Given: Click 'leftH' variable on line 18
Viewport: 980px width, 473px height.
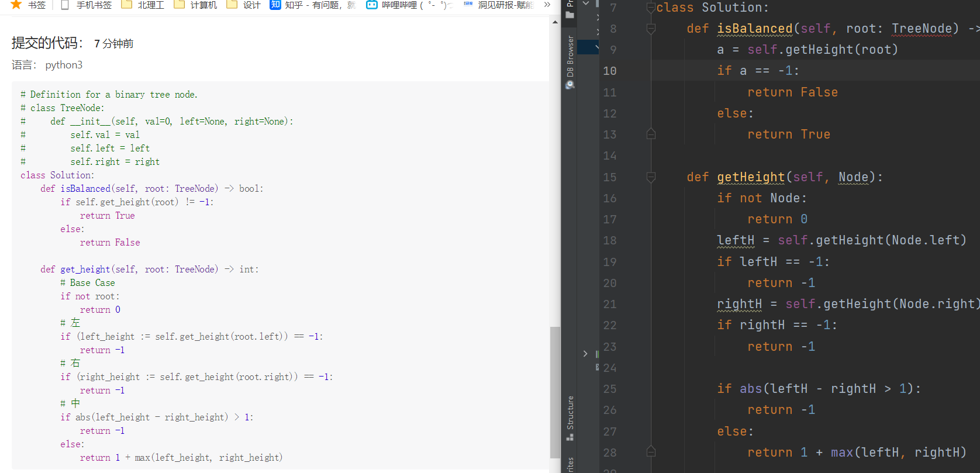Looking at the screenshot, I should click(x=736, y=240).
